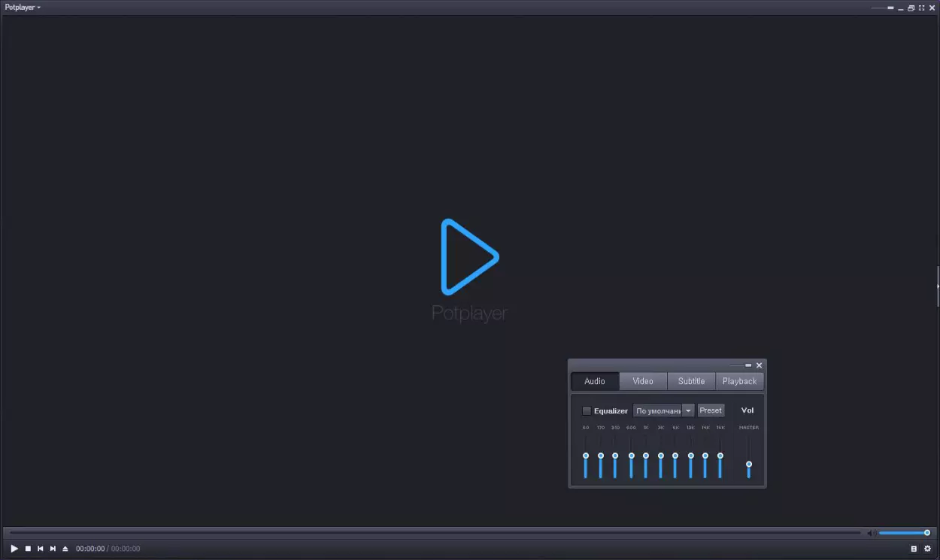
Task: Start playback with the Play button
Action: [14, 549]
